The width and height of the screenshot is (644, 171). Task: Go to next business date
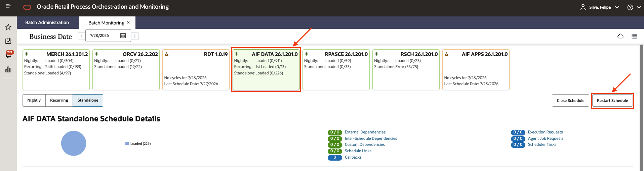click(134, 36)
